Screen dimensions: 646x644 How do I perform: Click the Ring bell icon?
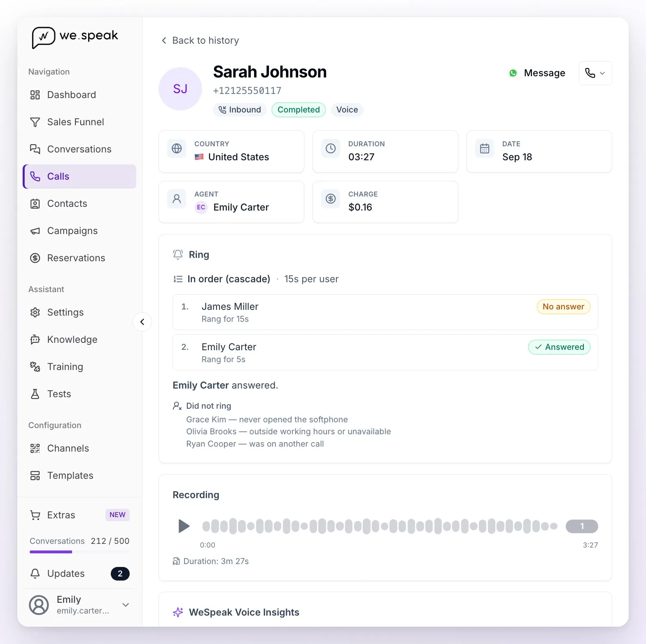coord(178,255)
